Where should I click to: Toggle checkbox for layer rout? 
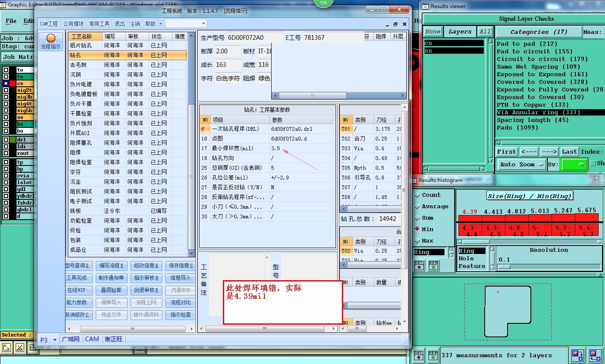point(6,153)
